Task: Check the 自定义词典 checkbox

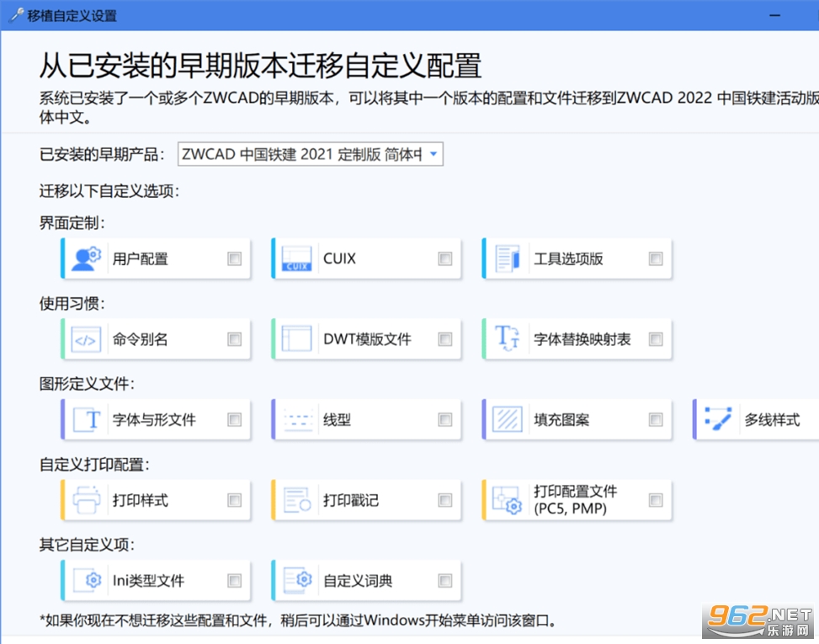Action: coord(445,580)
